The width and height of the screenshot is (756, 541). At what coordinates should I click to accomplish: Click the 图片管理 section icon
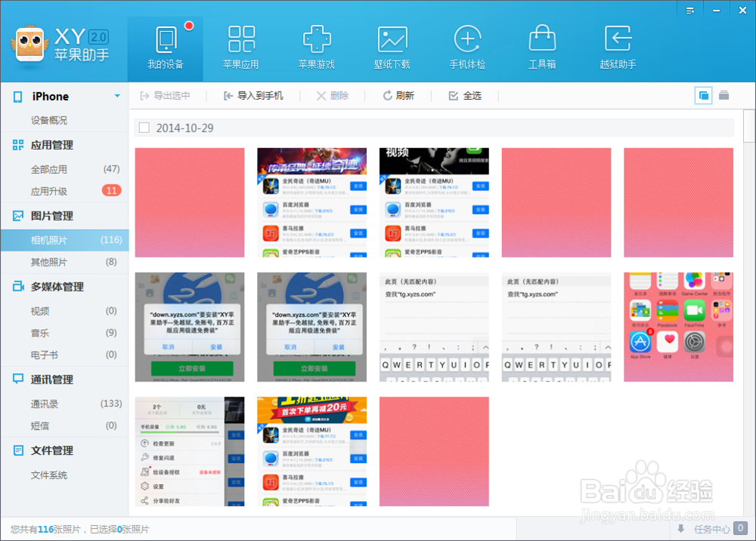pyautogui.click(x=18, y=216)
